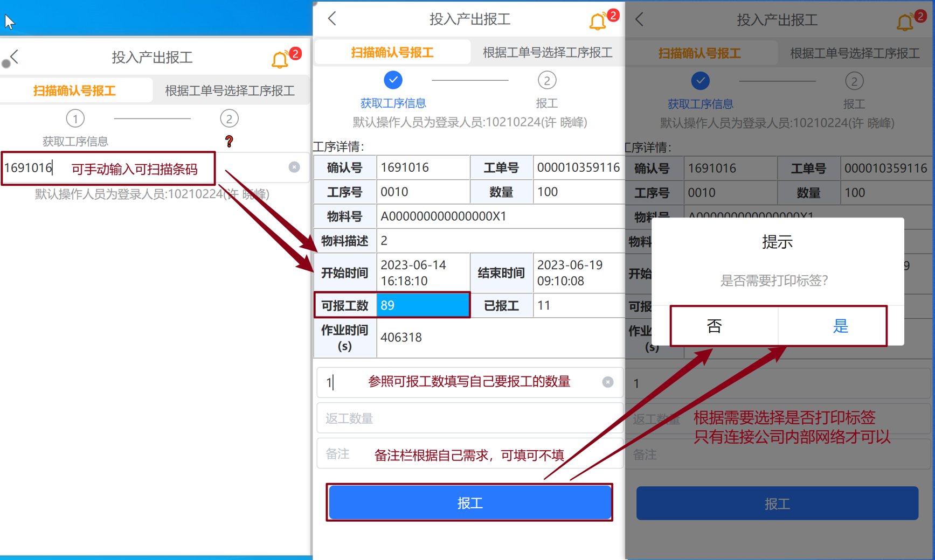This screenshot has width=935, height=560.
Task: Click the blue 报工 submit button
Action: [469, 502]
